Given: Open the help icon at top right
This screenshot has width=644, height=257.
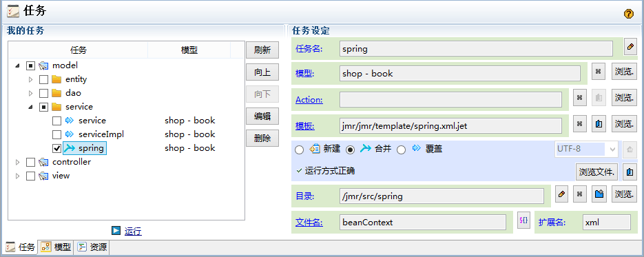Looking at the screenshot, I should [628, 14].
